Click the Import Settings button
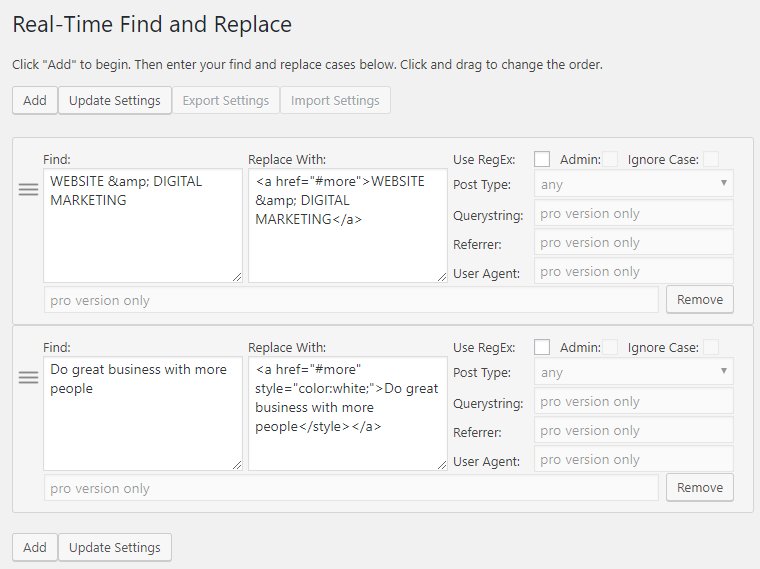 (x=335, y=100)
